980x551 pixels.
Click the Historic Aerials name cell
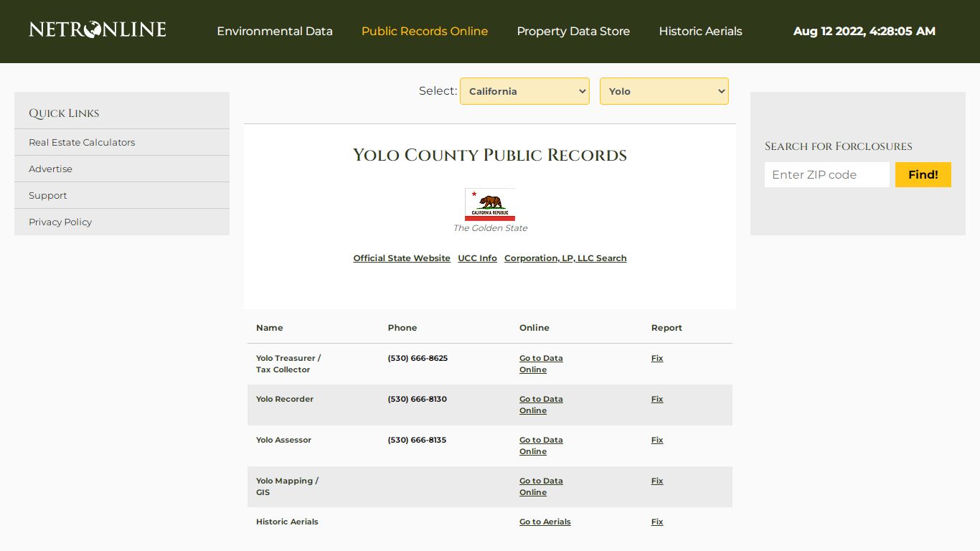pyautogui.click(x=287, y=522)
